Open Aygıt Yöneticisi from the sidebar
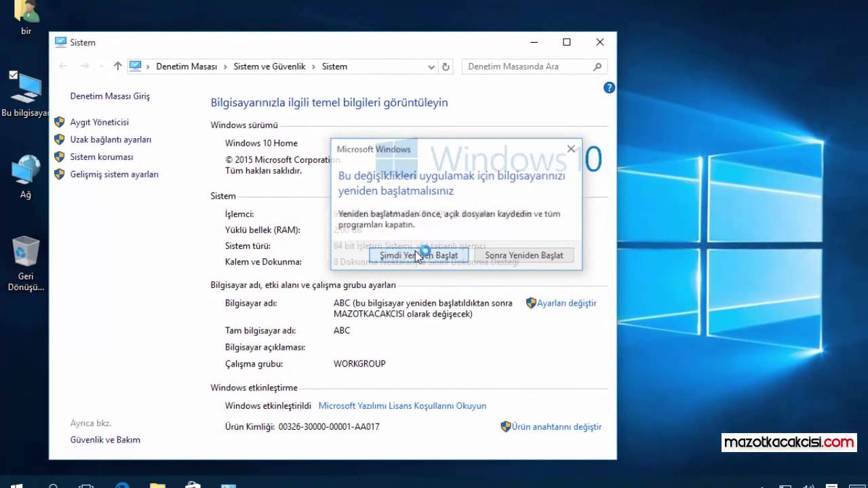 [100, 122]
